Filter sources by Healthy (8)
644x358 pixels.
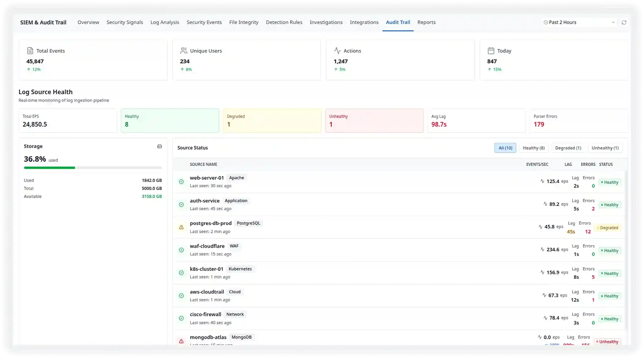coord(534,148)
